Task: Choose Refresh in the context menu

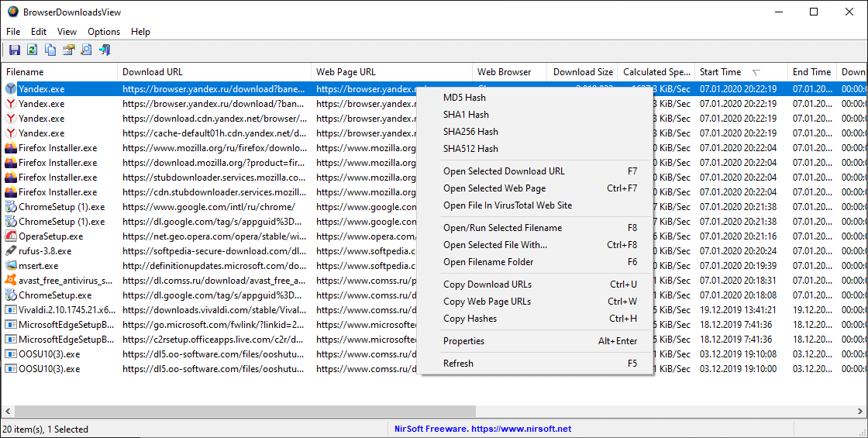Action: [x=536, y=364]
